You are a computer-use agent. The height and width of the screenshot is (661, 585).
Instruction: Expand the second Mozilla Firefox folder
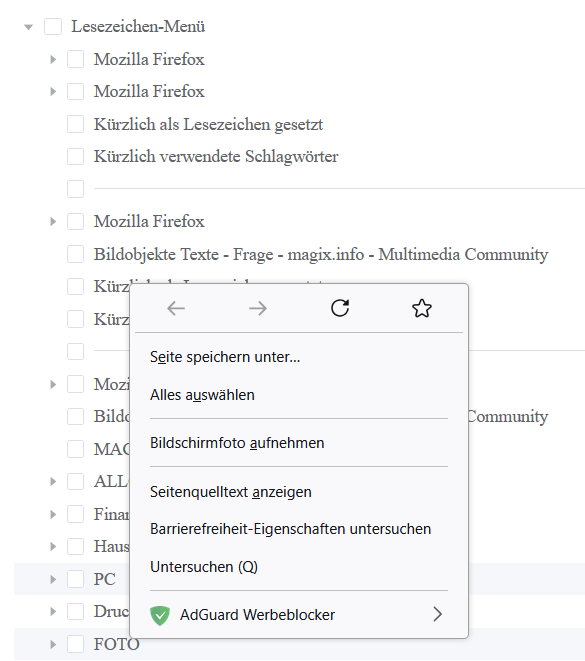click(53, 91)
